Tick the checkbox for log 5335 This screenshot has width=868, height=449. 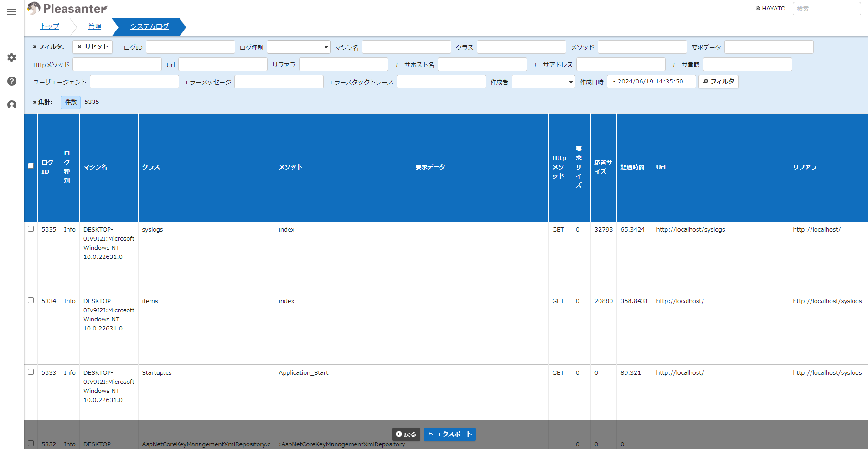(x=31, y=229)
